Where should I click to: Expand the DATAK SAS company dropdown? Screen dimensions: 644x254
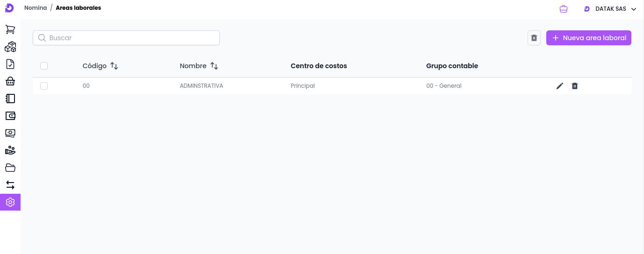610,9
